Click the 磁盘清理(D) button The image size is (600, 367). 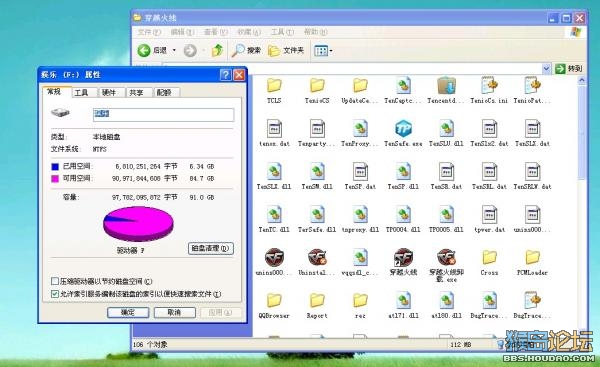(210, 248)
